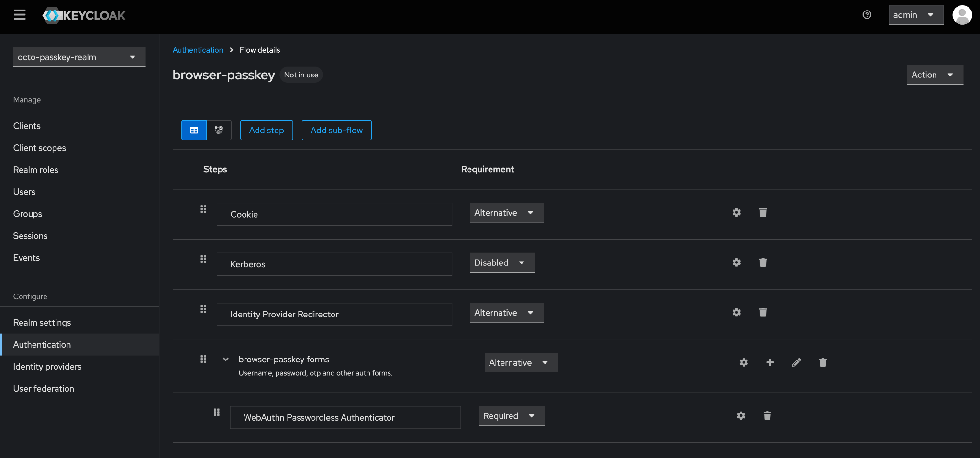This screenshot has width=980, height=458.
Task: Switch to table view toggle
Action: click(x=194, y=130)
